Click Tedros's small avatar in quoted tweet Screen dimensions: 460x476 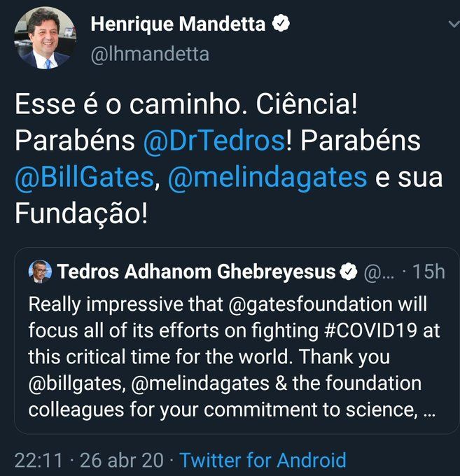[x=41, y=272]
